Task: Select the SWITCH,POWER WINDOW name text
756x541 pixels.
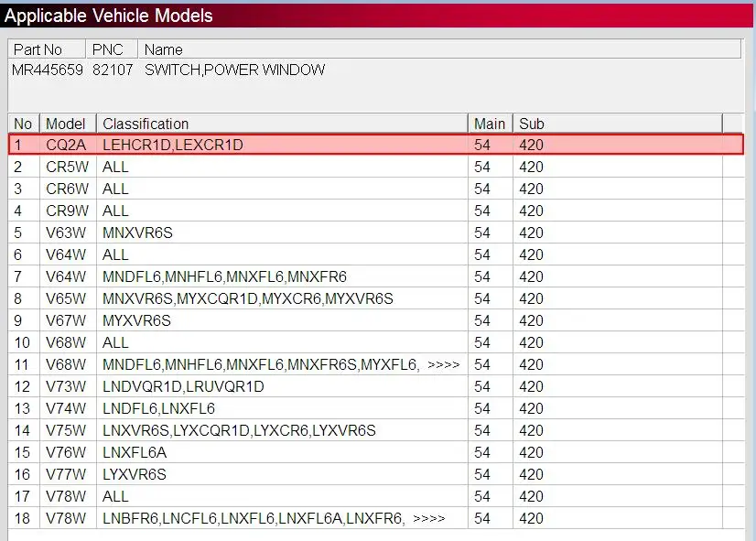Action: [x=235, y=70]
